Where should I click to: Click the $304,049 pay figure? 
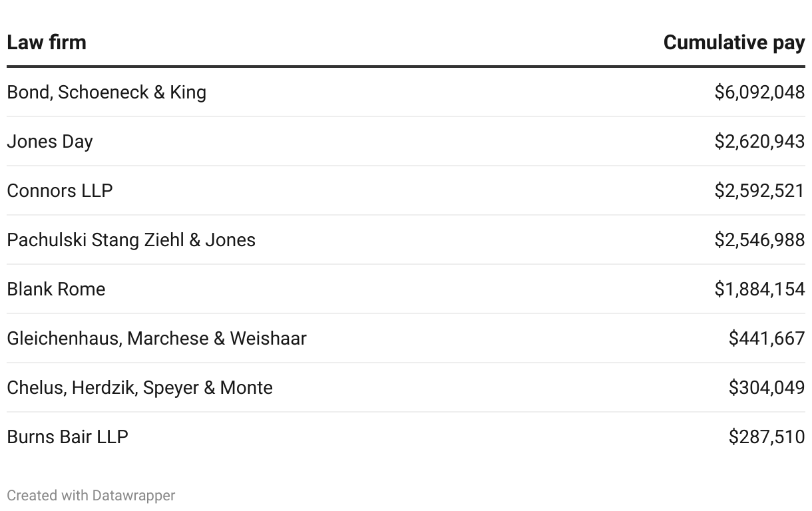(x=767, y=387)
